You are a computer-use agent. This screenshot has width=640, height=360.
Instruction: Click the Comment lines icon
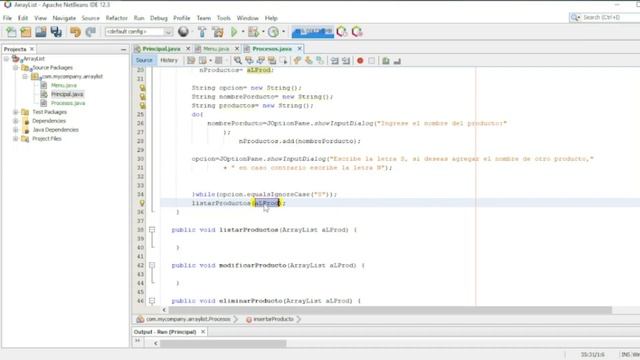pos(386,61)
